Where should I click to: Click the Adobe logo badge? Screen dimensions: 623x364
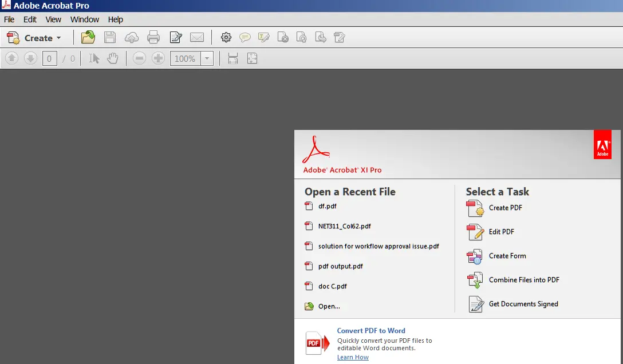[x=602, y=144]
